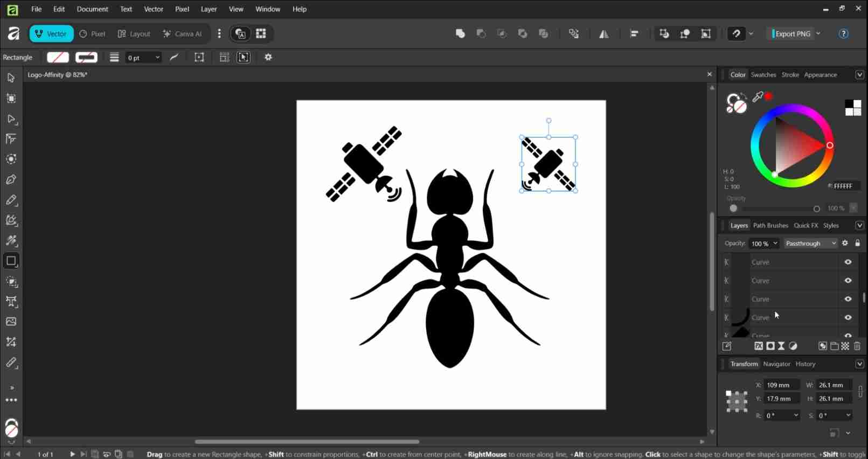The height and width of the screenshot is (459, 868).
Task: Click the color picker eyedropper icon
Action: click(x=758, y=97)
